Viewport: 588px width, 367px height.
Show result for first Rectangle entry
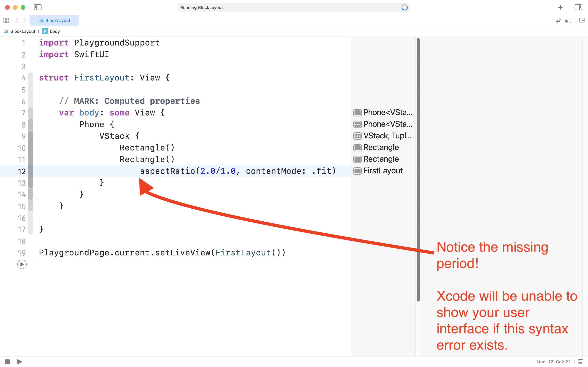click(x=357, y=148)
